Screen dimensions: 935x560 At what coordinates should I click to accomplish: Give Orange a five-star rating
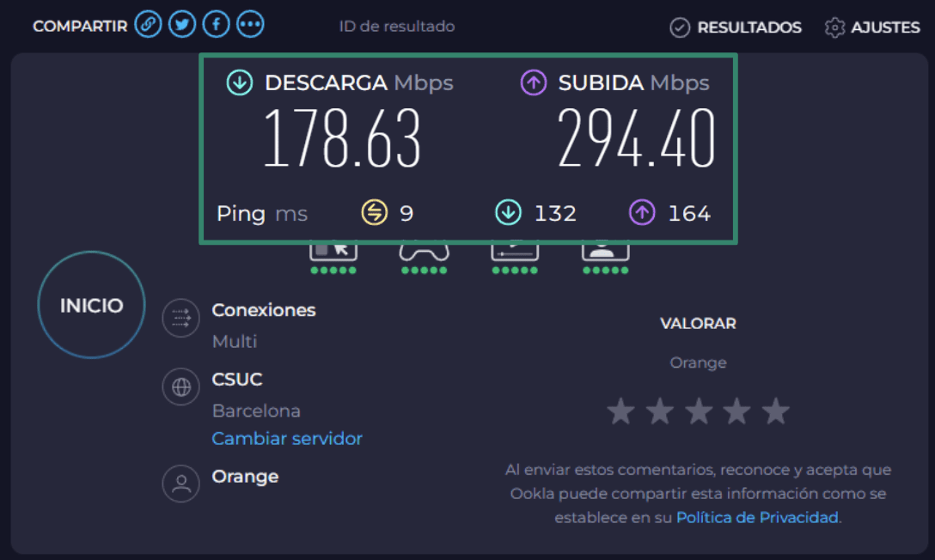[x=775, y=411]
